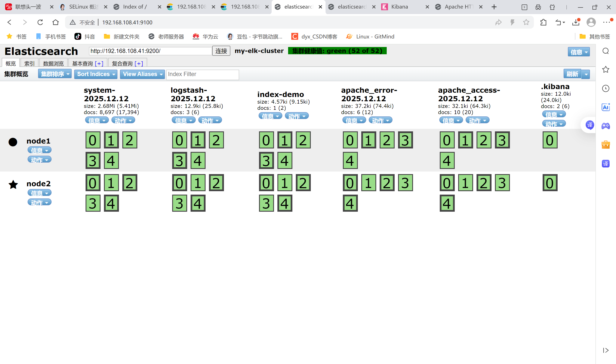Open the Sort Indices dropdown
616x364 pixels.
pos(96,74)
